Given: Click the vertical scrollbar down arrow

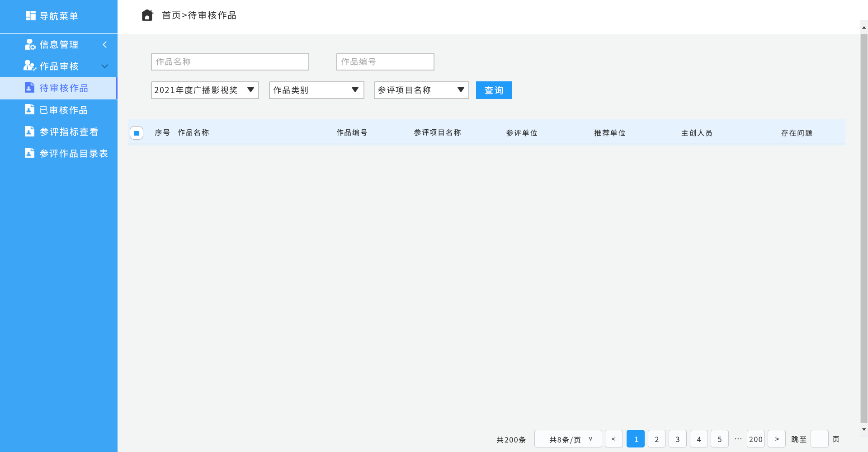Looking at the screenshot, I should click(864, 429).
